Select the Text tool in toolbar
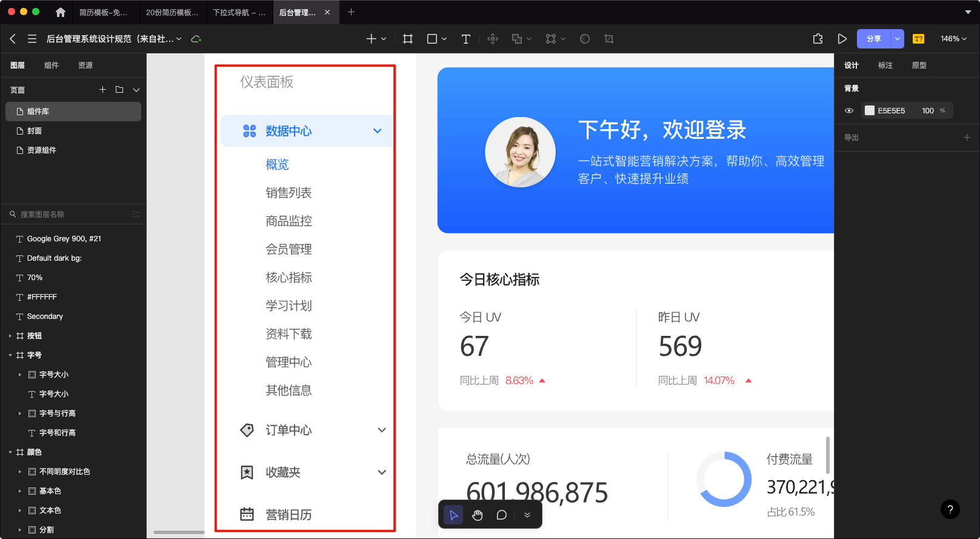This screenshot has height=539, width=980. tap(465, 39)
